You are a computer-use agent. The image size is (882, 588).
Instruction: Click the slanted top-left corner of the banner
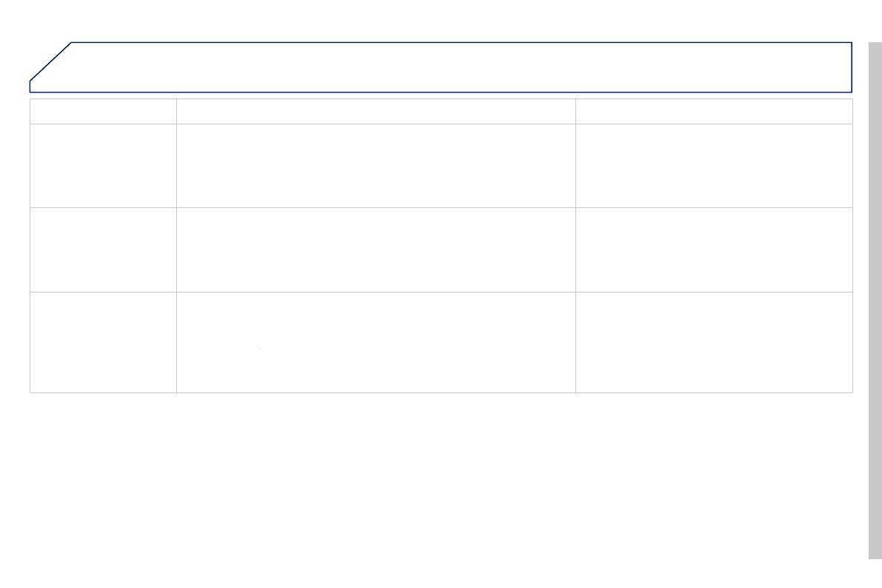tap(50, 61)
